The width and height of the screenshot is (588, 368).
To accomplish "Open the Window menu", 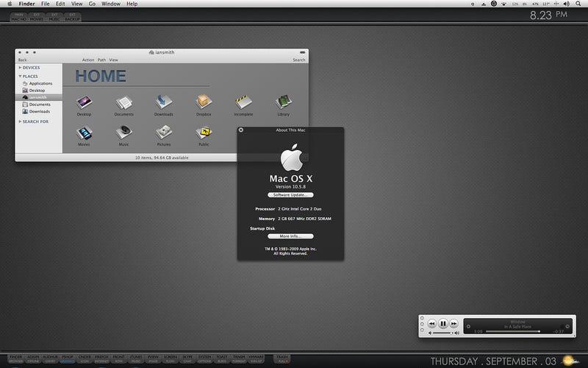I will pyautogui.click(x=111, y=4).
